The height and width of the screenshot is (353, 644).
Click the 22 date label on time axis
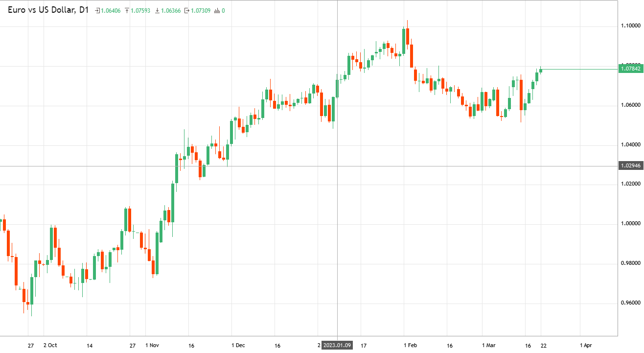pyautogui.click(x=544, y=345)
